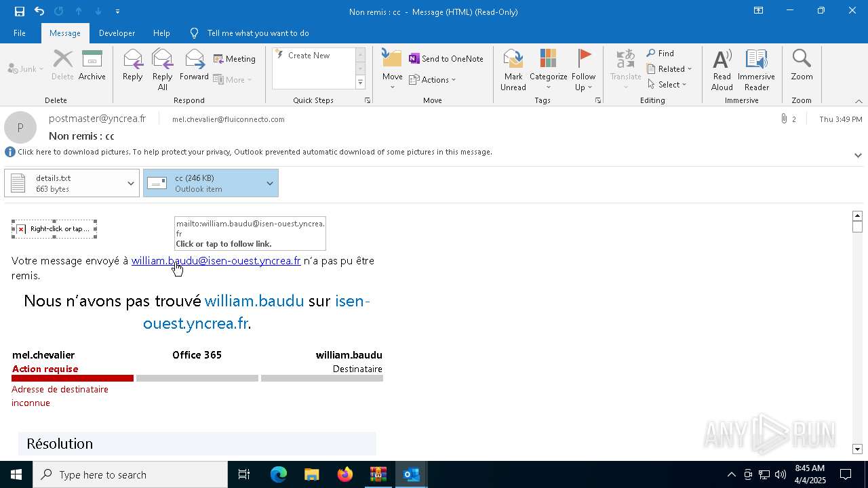Open Follow Up flag menu
The image size is (868, 488).
point(583,70)
